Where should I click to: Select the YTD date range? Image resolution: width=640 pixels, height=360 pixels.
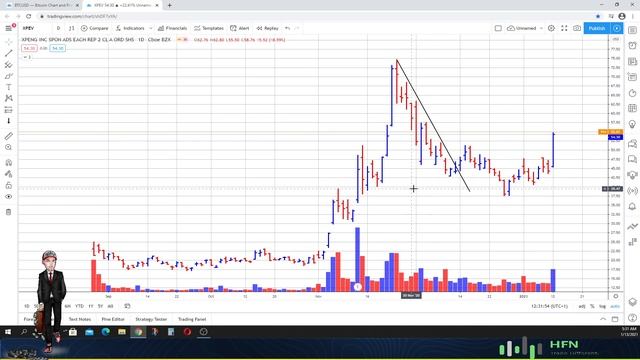(79, 306)
